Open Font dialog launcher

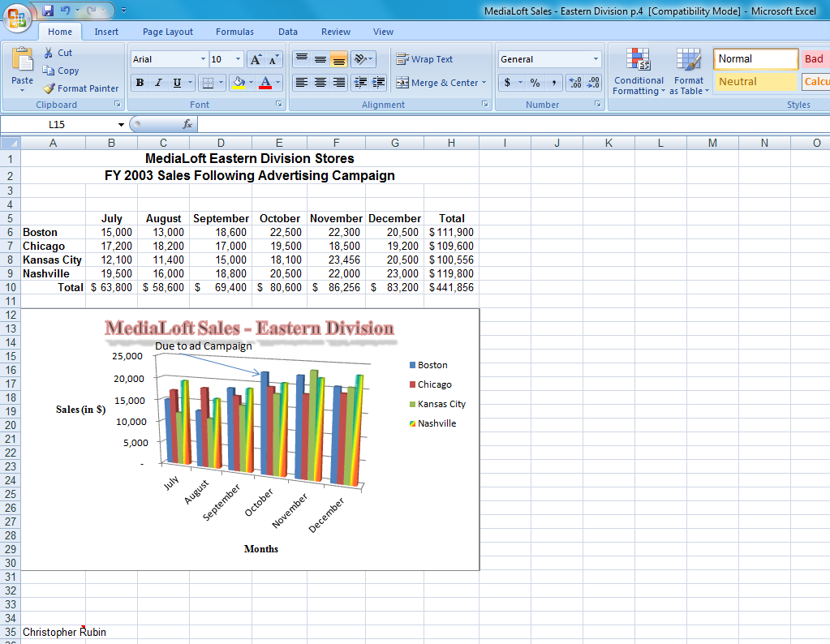279,105
